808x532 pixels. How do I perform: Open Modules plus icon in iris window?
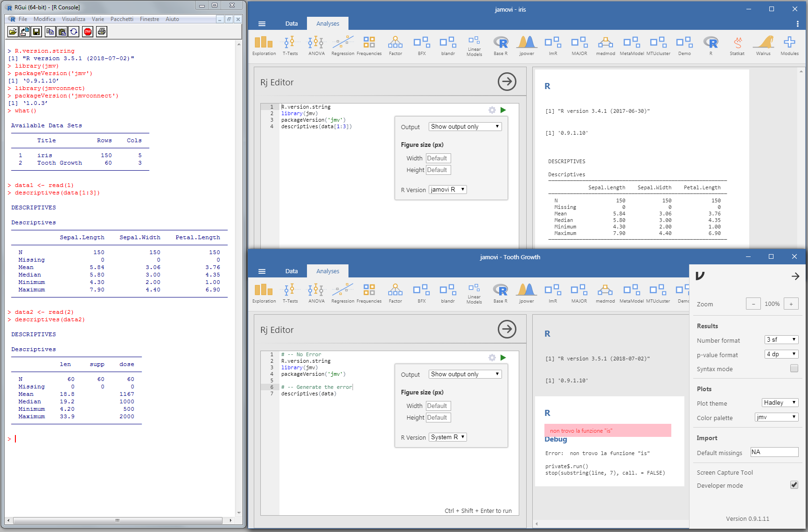pyautogui.click(x=789, y=46)
